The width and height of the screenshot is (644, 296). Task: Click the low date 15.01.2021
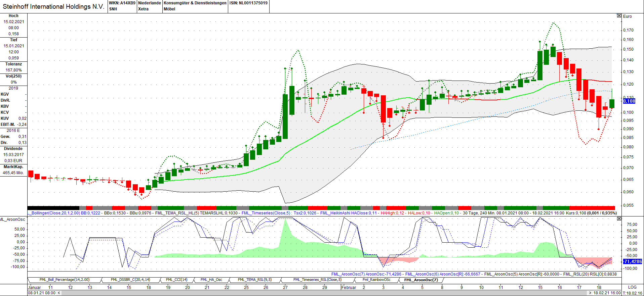(x=14, y=46)
